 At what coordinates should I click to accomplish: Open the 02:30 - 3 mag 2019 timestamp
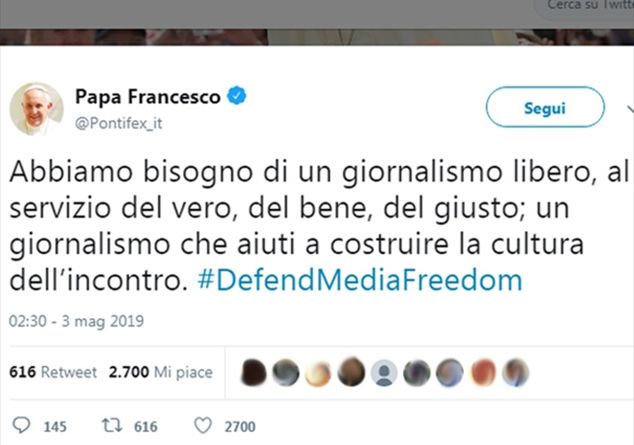pyautogui.click(x=76, y=321)
